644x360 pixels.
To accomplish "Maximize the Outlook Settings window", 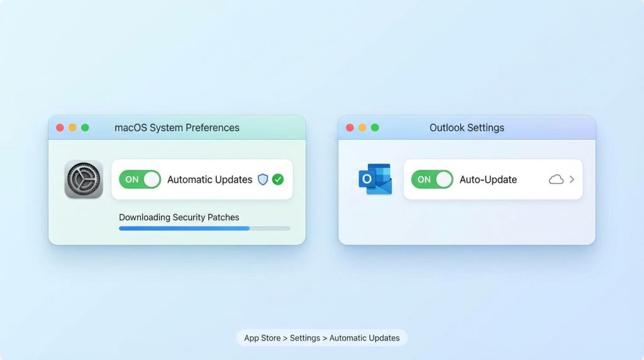I will coord(375,128).
